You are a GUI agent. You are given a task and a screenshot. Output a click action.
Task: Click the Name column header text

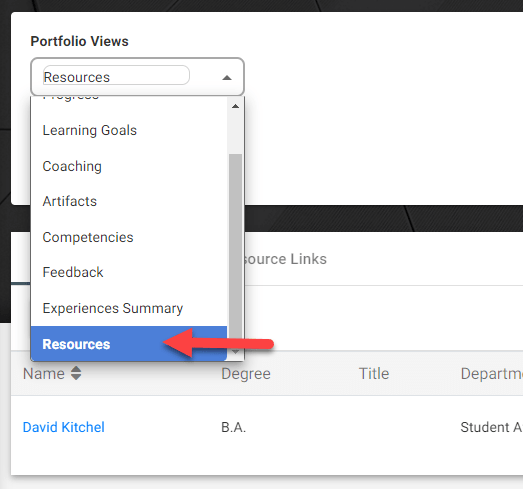tap(44, 373)
